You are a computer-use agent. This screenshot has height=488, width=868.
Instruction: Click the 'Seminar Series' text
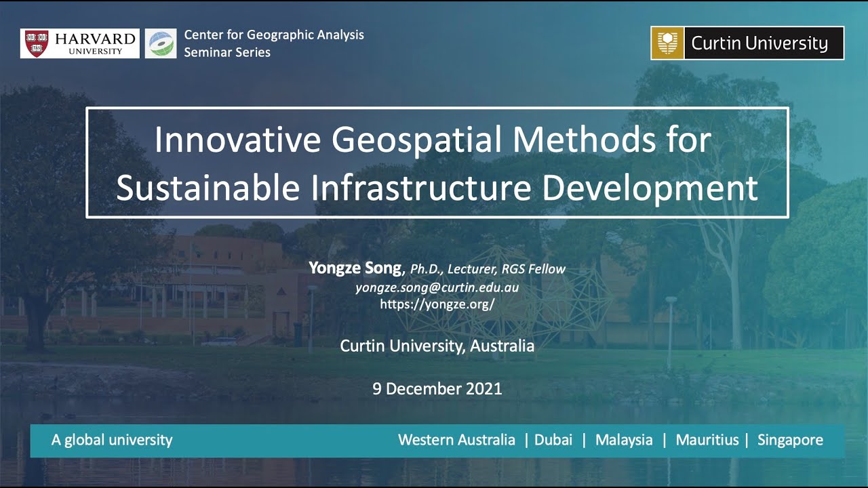tap(227, 52)
